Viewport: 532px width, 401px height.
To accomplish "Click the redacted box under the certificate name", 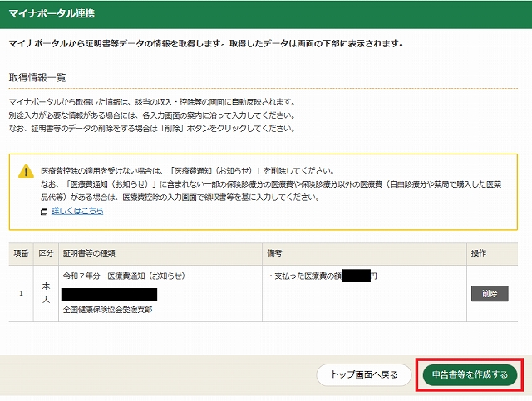I will point(109,294).
